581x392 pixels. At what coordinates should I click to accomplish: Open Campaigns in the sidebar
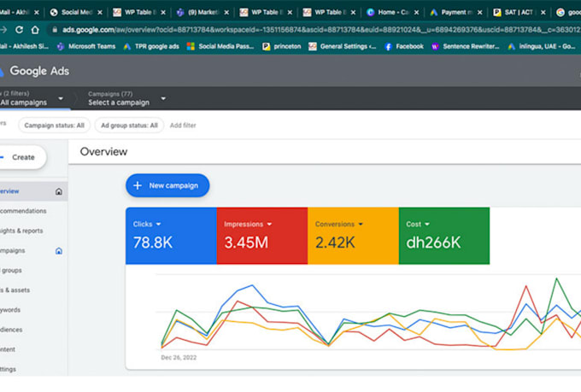point(13,250)
